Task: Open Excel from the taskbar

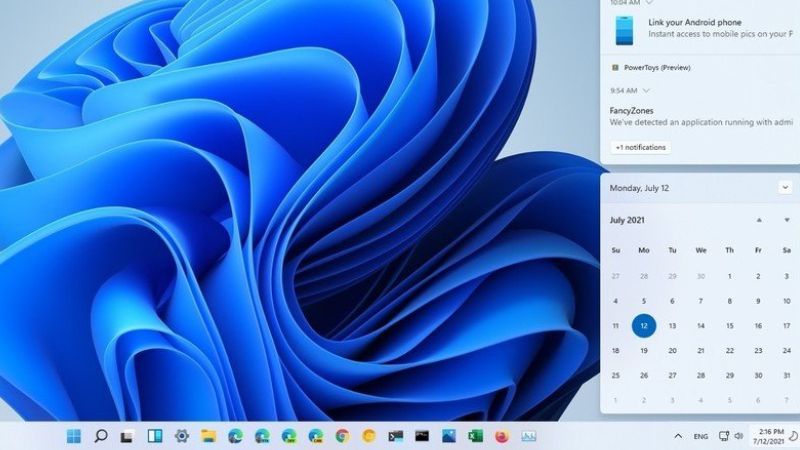Action: click(475, 436)
